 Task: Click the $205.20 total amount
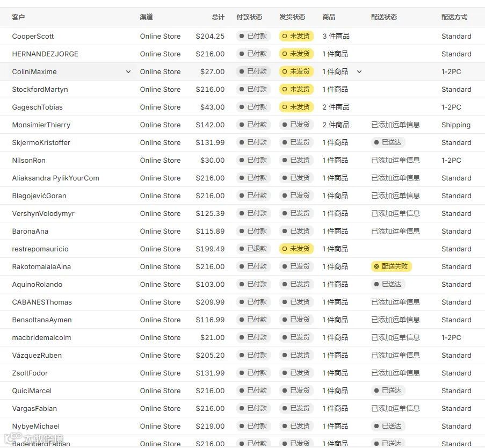(210, 355)
